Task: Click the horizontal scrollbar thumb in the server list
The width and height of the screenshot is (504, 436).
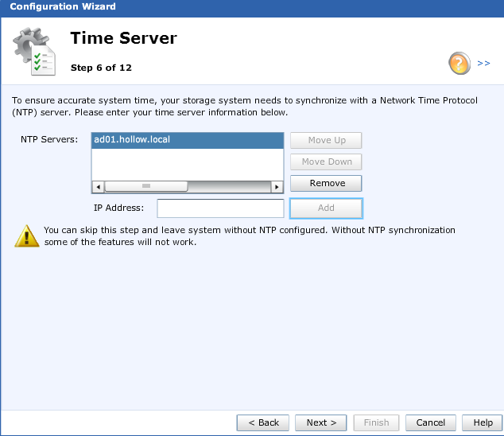Action: [x=145, y=186]
